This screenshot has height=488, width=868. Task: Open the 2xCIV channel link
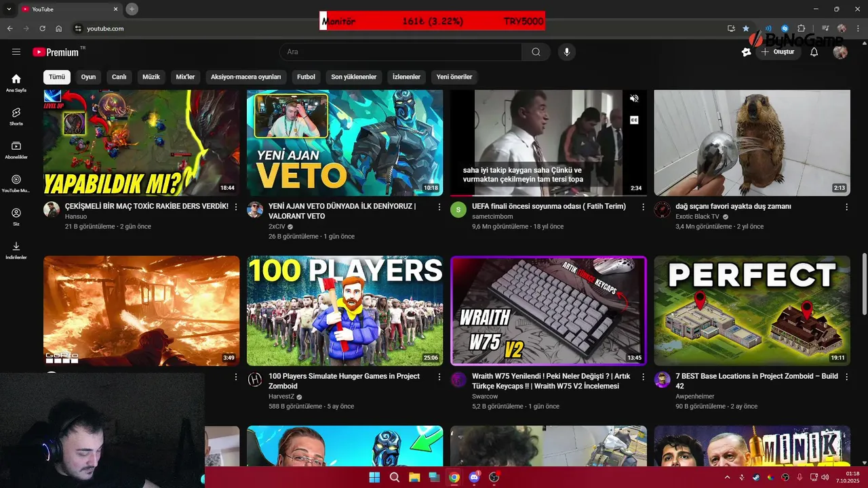[277, 227]
